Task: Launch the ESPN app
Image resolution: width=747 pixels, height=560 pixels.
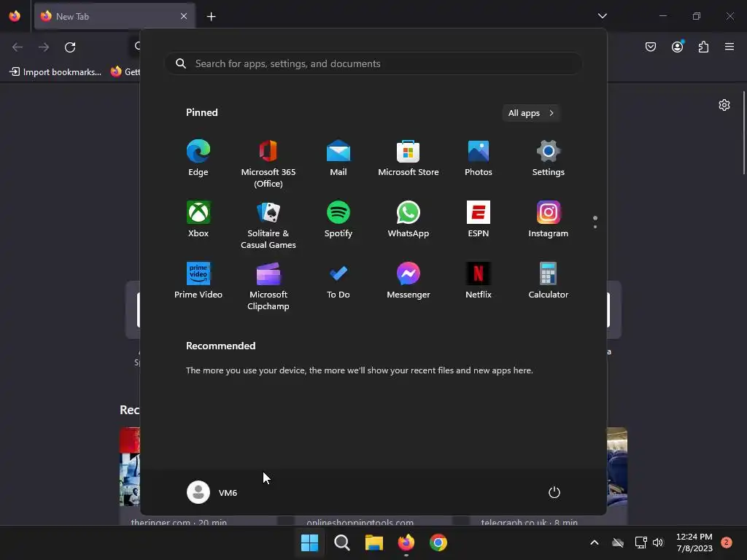Action: pyautogui.click(x=479, y=219)
